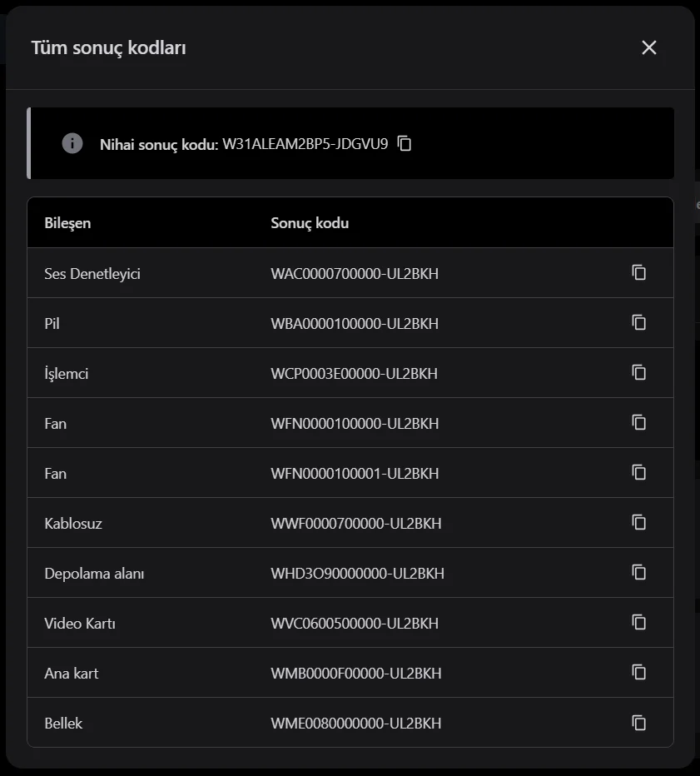Copy the İşlemci result code

click(638, 372)
